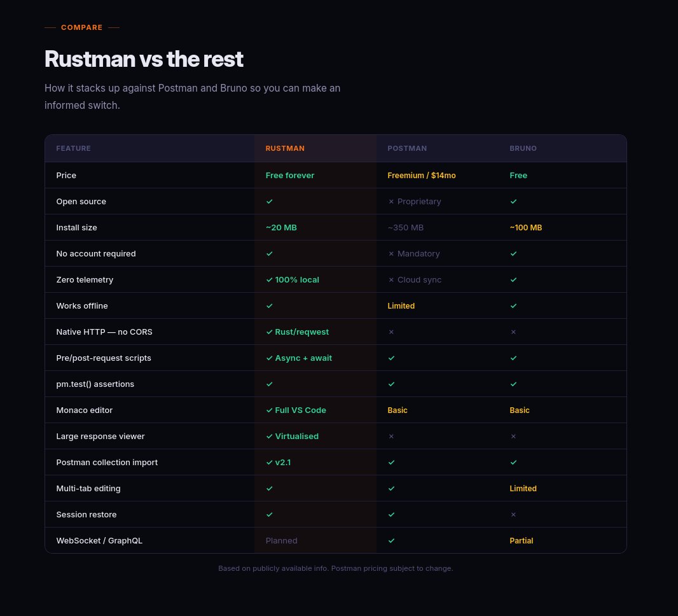Click the 'Native HTTP — no CORS' label
The width and height of the screenshot is (678, 616).
104,332
